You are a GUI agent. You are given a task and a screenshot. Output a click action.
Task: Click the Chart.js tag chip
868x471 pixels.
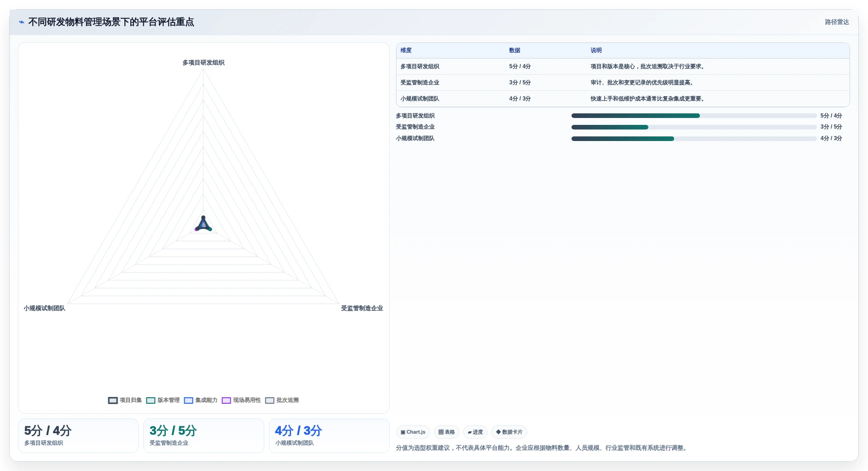pyautogui.click(x=413, y=432)
